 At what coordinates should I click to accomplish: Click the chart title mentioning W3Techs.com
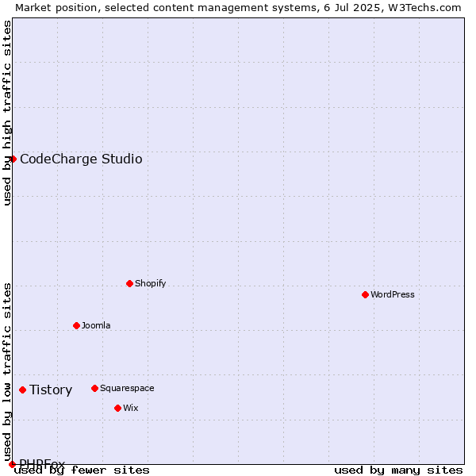click(238, 8)
